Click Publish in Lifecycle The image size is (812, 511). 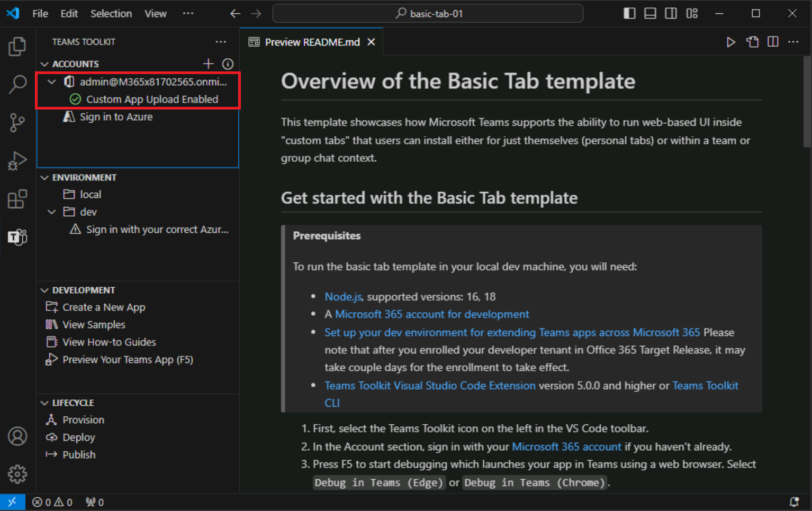pos(79,455)
